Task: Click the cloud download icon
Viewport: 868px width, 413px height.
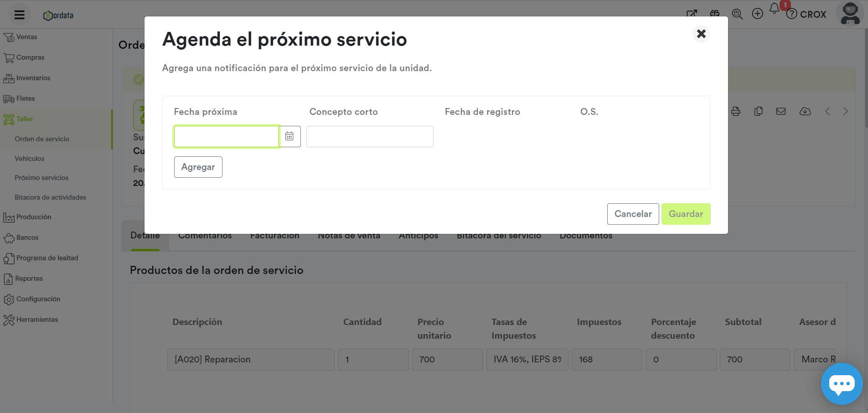Action: [805, 112]
